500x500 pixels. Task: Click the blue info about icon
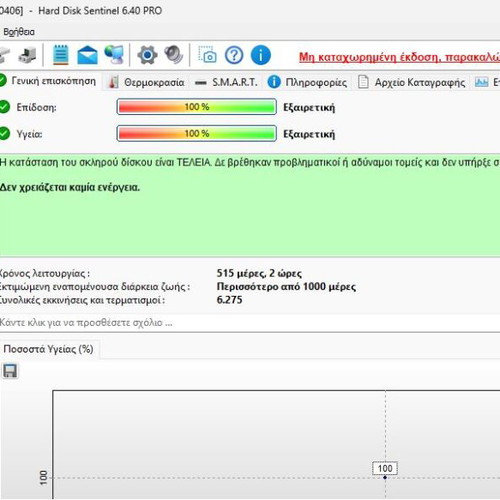pyautogui.click(x=261, y=55)
